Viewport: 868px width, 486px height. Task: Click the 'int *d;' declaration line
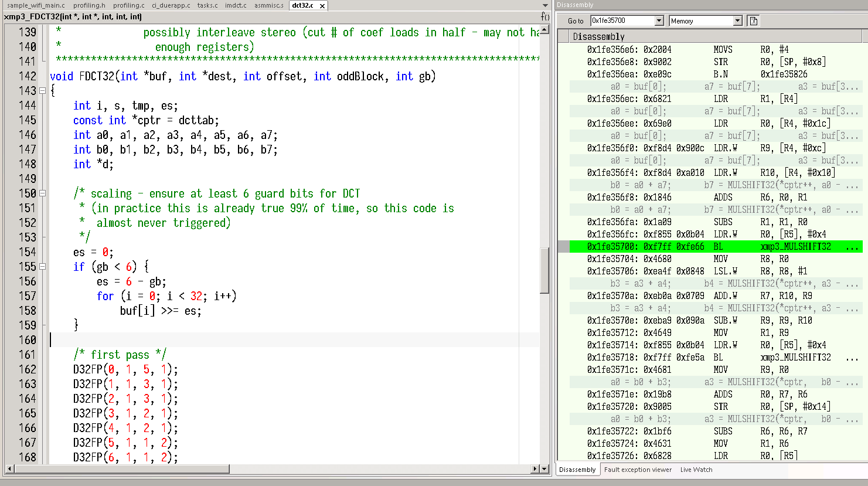[93, 164]
